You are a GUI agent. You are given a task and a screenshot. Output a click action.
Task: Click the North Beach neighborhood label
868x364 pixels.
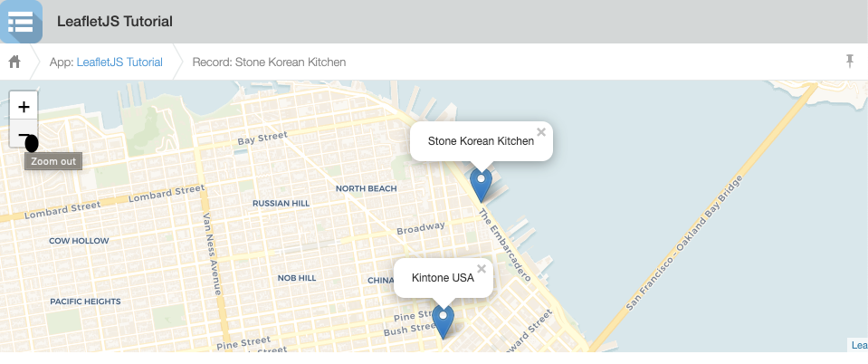tap(366, 188)
